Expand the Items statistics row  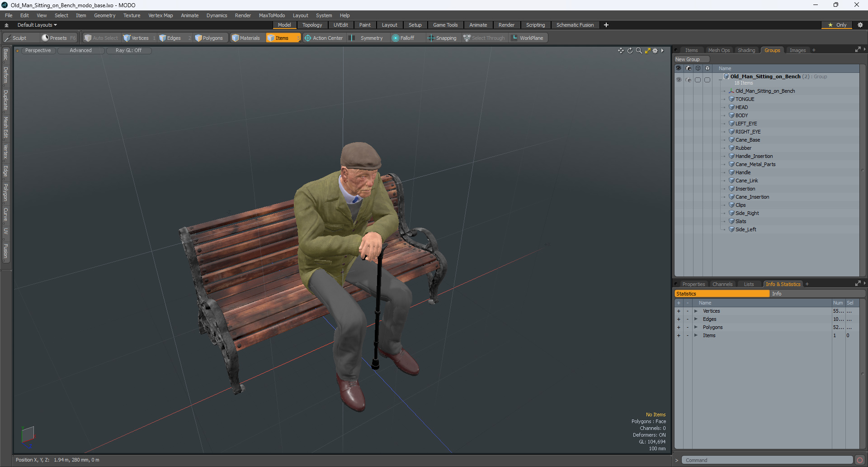[x=696, y=335]
